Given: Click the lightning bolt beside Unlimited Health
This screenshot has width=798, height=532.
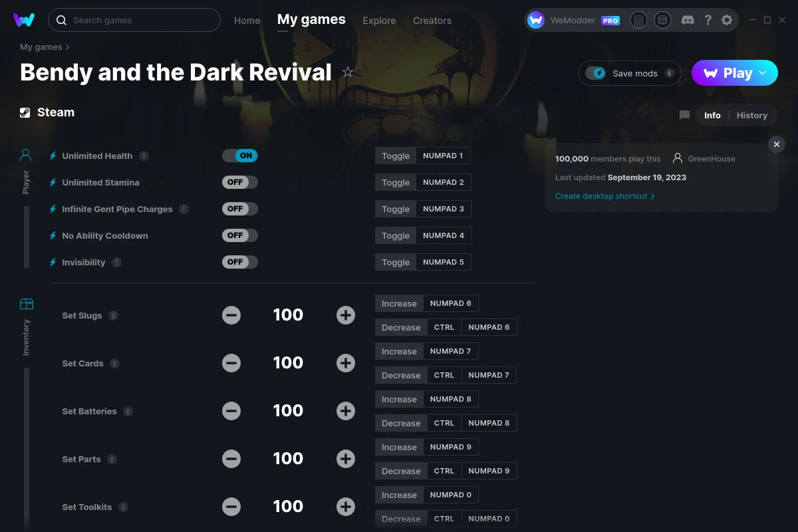Looking at the screenshot, I should point(52,156).
